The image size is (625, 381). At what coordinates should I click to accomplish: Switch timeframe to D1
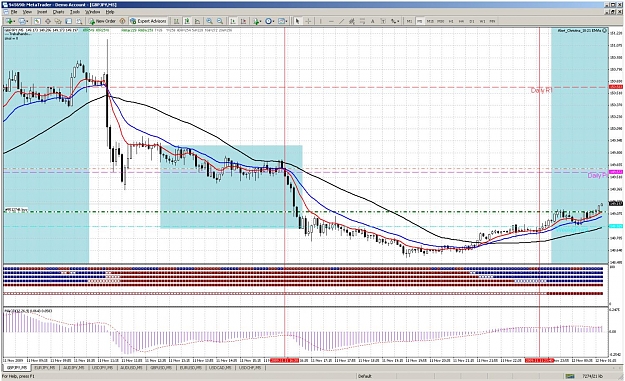(x=472, y=21)
